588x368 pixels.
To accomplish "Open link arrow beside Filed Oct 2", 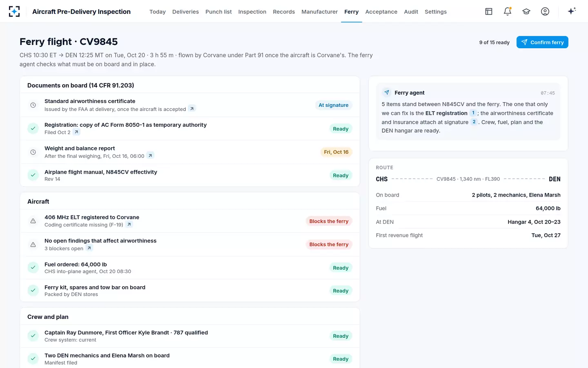I will point(76,132).
